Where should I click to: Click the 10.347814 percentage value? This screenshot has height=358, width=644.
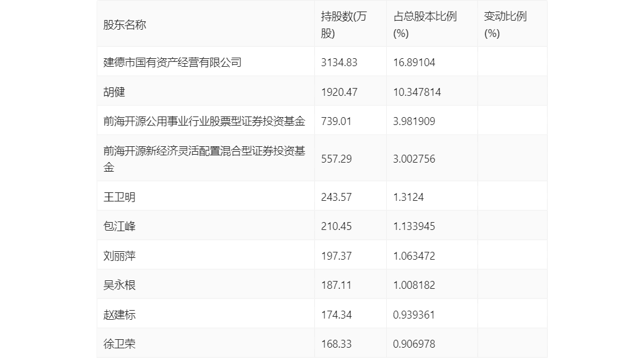[417, 92]
